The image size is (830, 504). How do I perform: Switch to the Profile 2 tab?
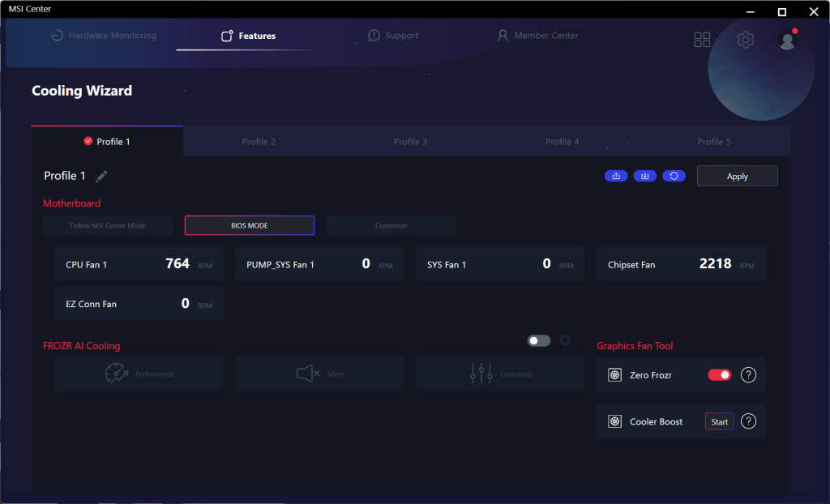(x=259, y=142)
